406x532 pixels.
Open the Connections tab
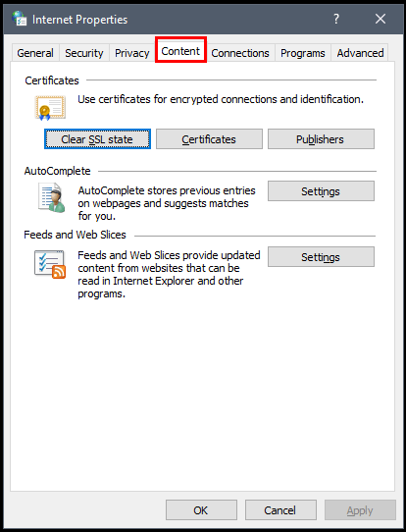click(x=240, y=53)
